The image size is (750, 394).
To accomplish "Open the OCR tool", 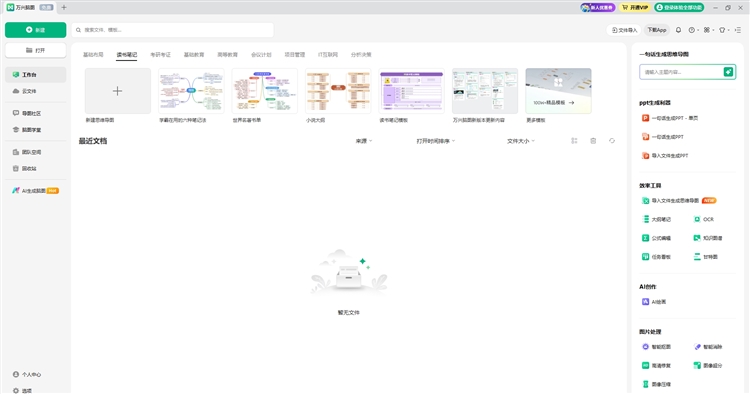I will 704,219.
